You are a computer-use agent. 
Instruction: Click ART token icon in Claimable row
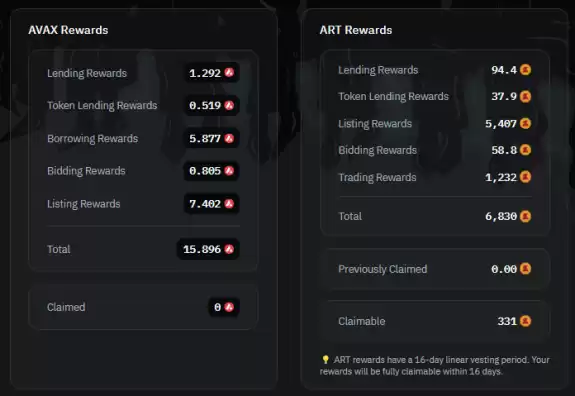pos(525,321)
